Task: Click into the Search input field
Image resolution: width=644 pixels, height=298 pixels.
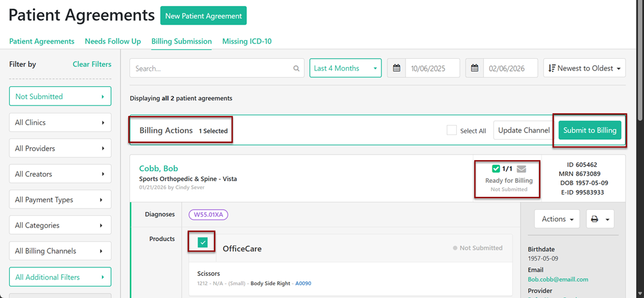Action: pos(212,69)
